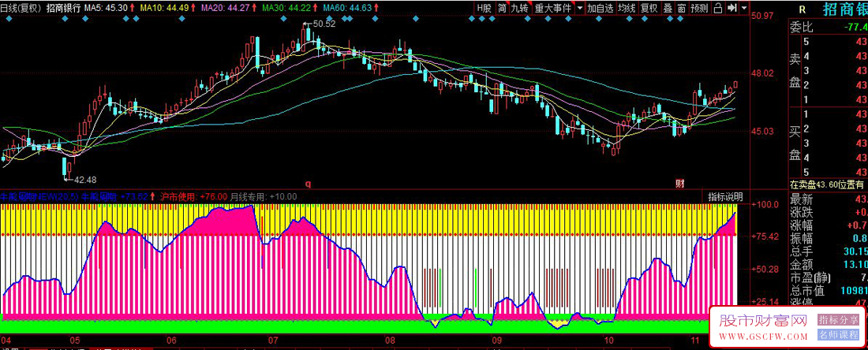
Task: Click the 涨跌 row in quote panel
Action: [828, 212]
